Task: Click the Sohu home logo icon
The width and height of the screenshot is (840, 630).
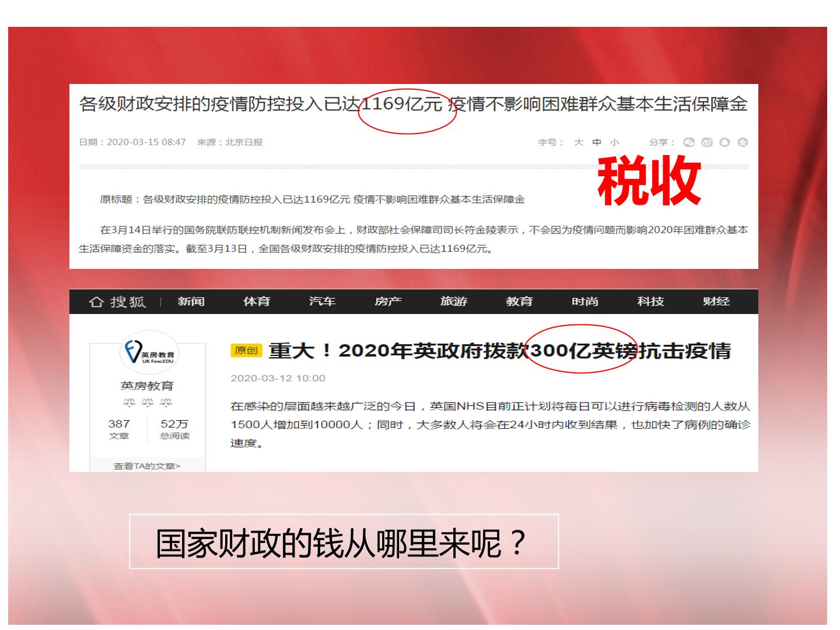Action: (x=117, y=302)
